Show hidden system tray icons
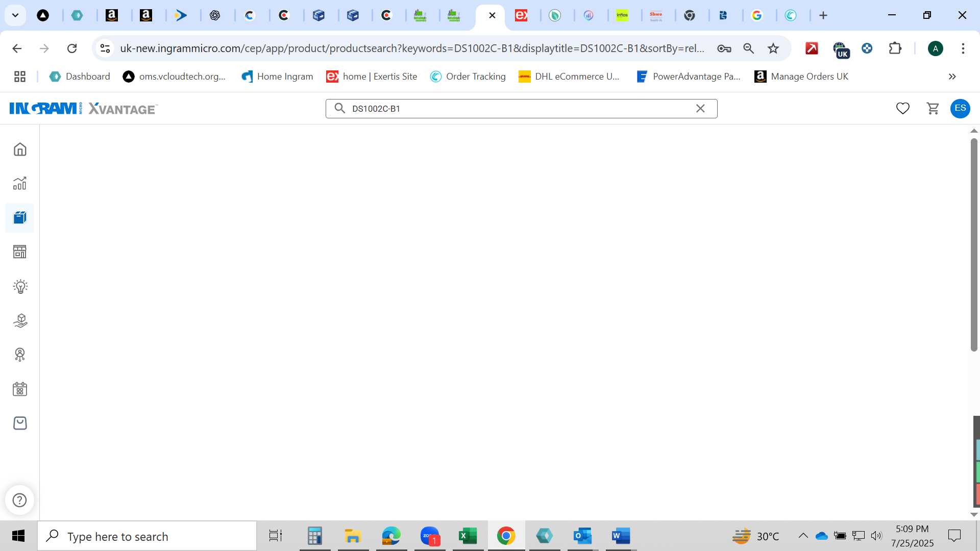 (803, 536)
